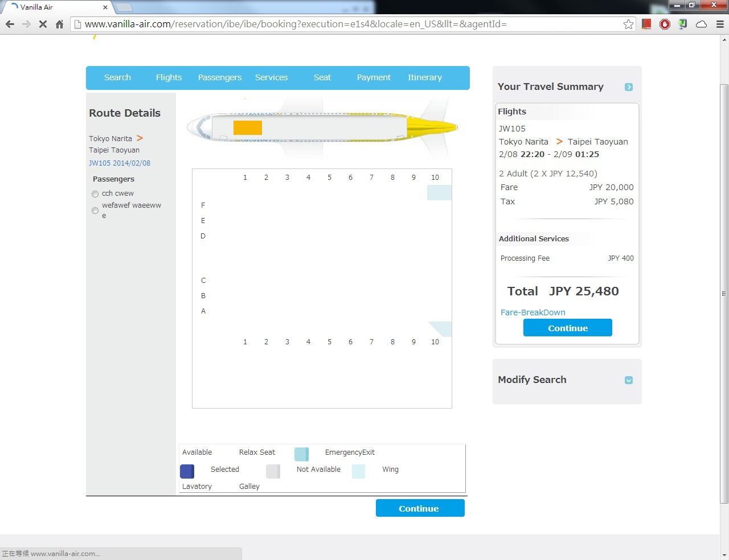Bookmark this page with the star
This screenshot has width=729, height=560.
coord(628,24)
